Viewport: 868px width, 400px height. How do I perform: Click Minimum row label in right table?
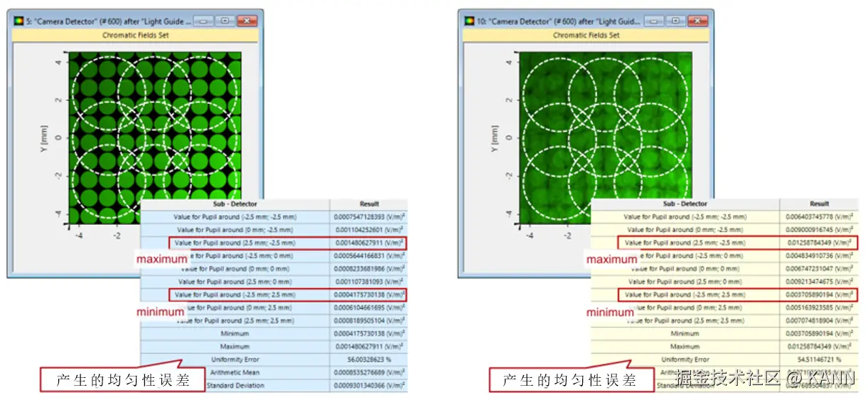coord(685,333)
